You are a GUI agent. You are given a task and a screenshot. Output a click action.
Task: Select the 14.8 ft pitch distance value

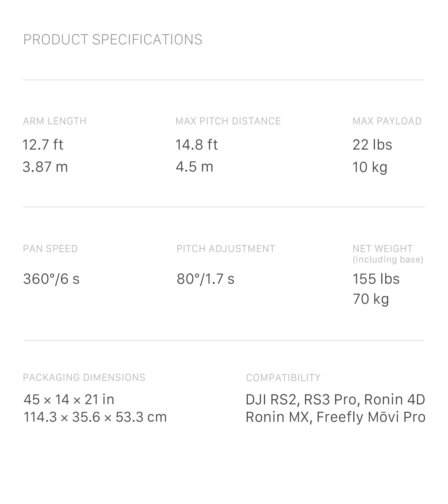196,144
